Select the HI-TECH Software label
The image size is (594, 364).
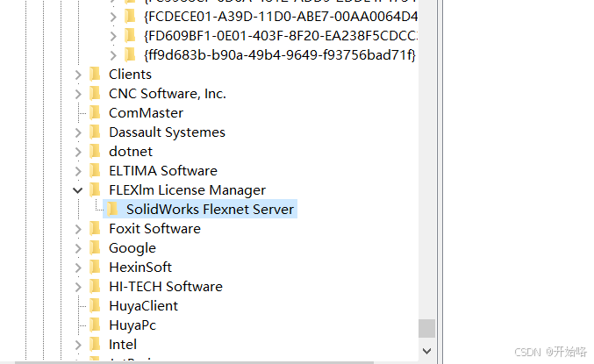coord(166,287)
